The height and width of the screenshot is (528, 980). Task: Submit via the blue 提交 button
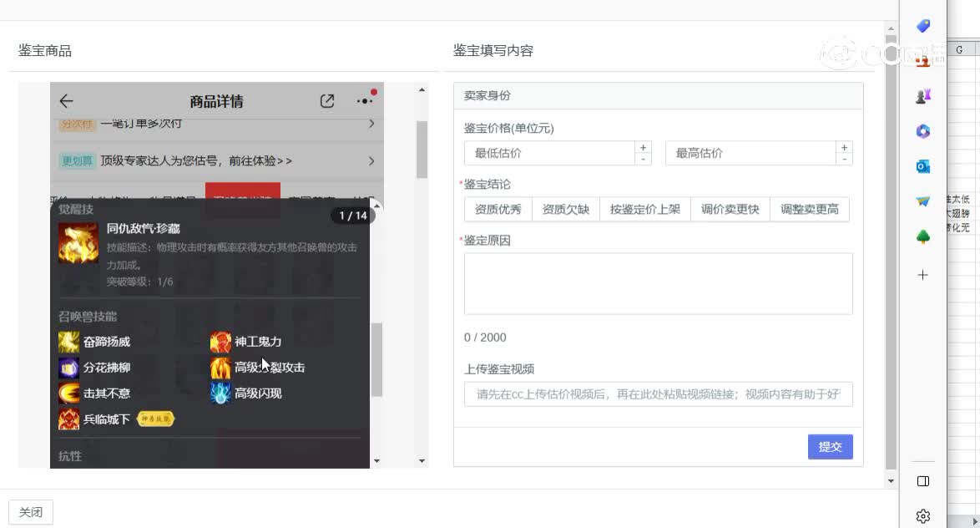(x=830, y=446)
